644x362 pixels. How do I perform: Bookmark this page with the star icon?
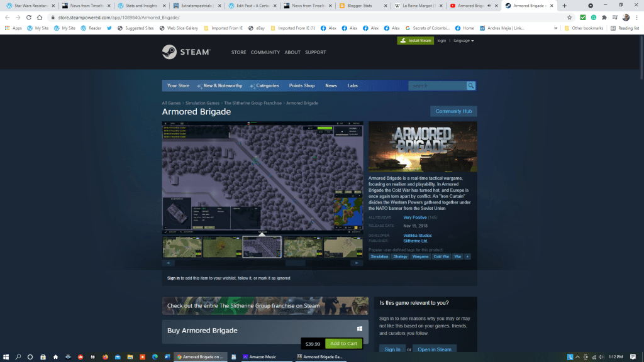[570, 18]
